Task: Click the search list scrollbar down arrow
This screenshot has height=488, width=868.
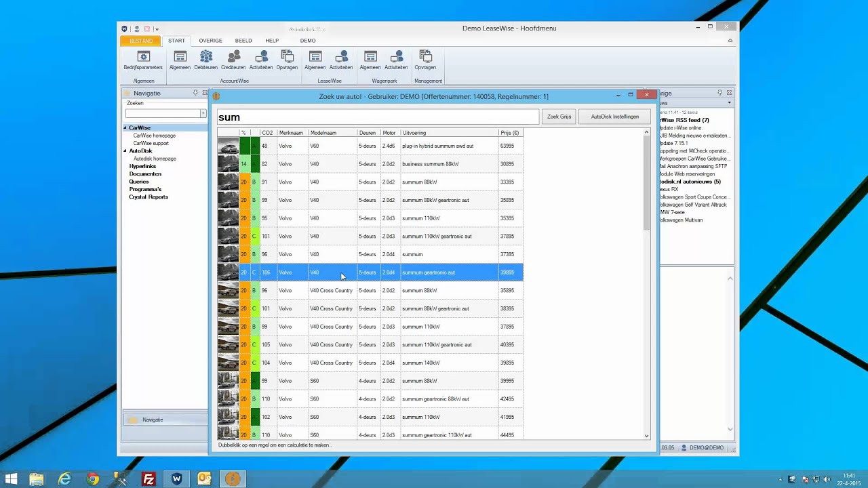Action: [646, 436]
